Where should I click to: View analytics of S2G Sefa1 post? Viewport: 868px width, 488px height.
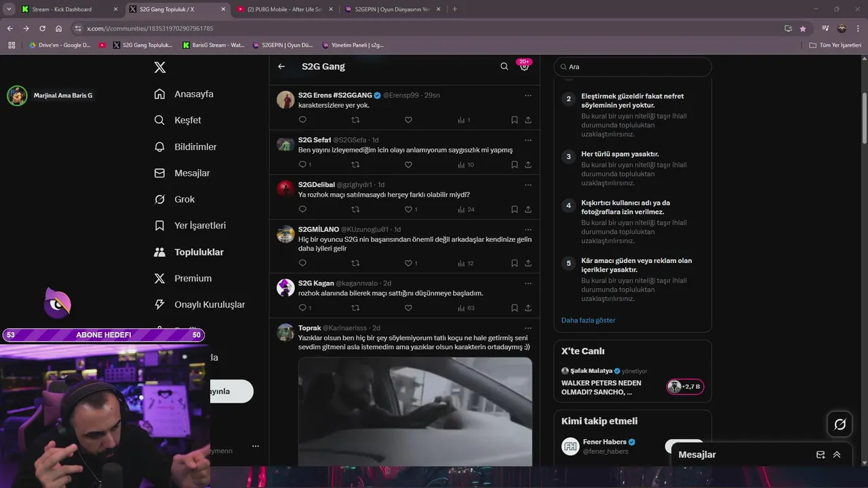click(466, 165)
